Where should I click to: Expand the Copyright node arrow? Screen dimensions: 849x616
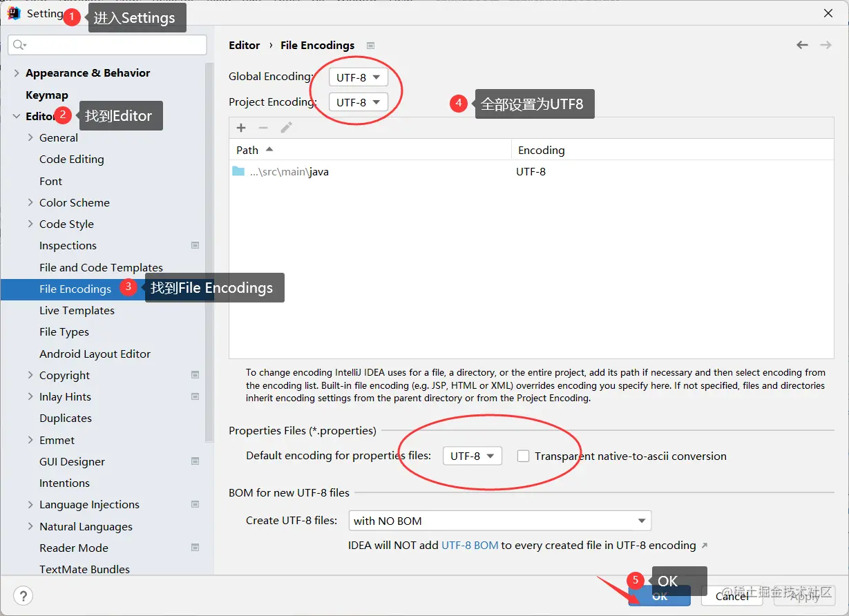point(30,375)
